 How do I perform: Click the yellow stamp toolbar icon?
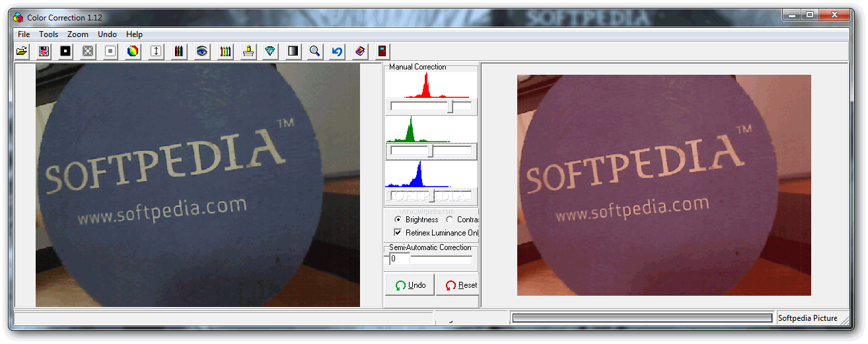(x=248, y=51)
